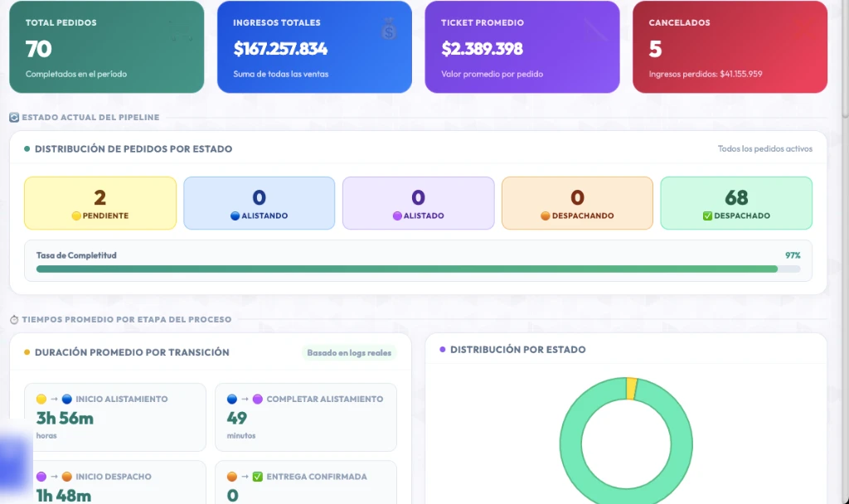Click the Cancelados count 5

click(655, 49)
